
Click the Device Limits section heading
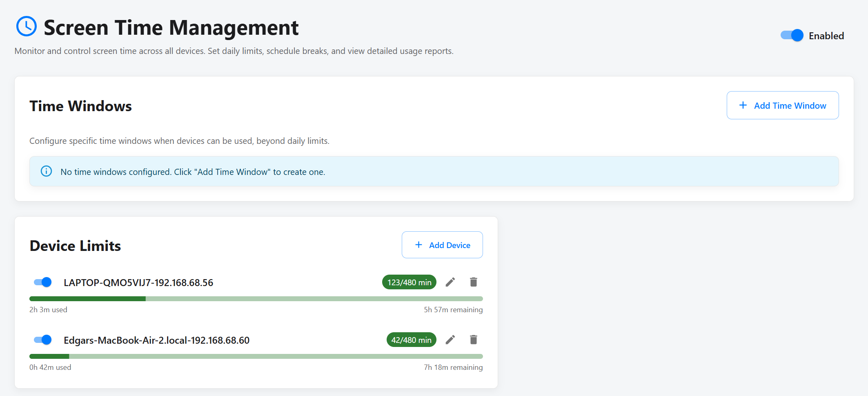coord(75,246)
